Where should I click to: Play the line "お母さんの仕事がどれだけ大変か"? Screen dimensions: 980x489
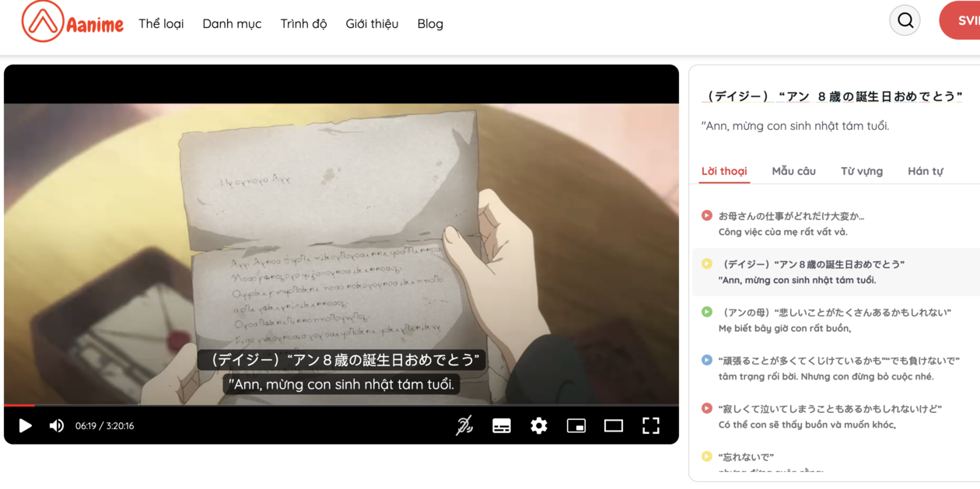point(707,215)
